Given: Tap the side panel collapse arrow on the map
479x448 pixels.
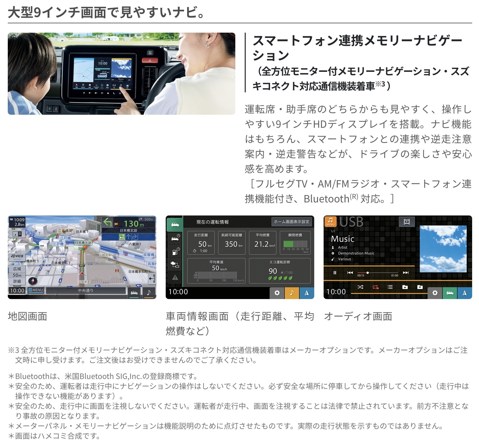Looking at the screenshot, I should (152, 279).
